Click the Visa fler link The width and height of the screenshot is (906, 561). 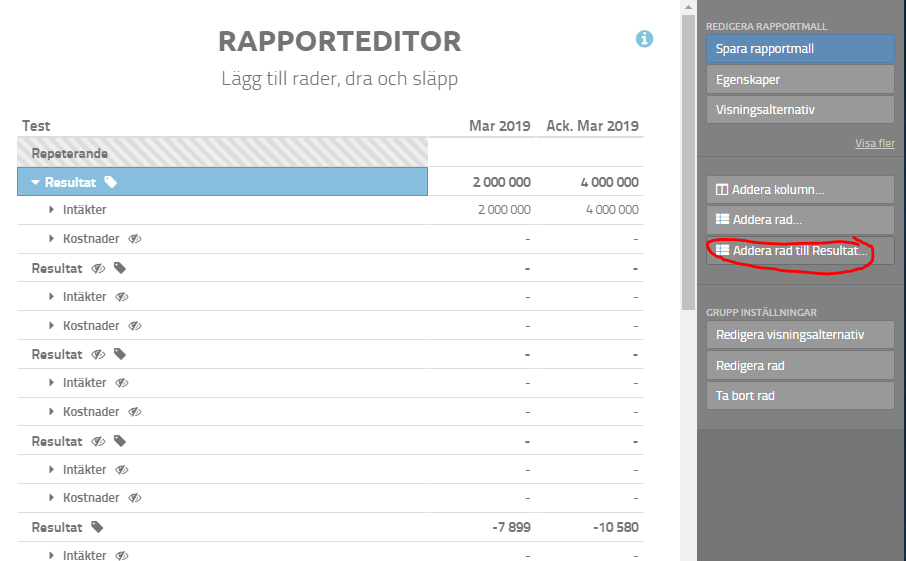(875, 143)
